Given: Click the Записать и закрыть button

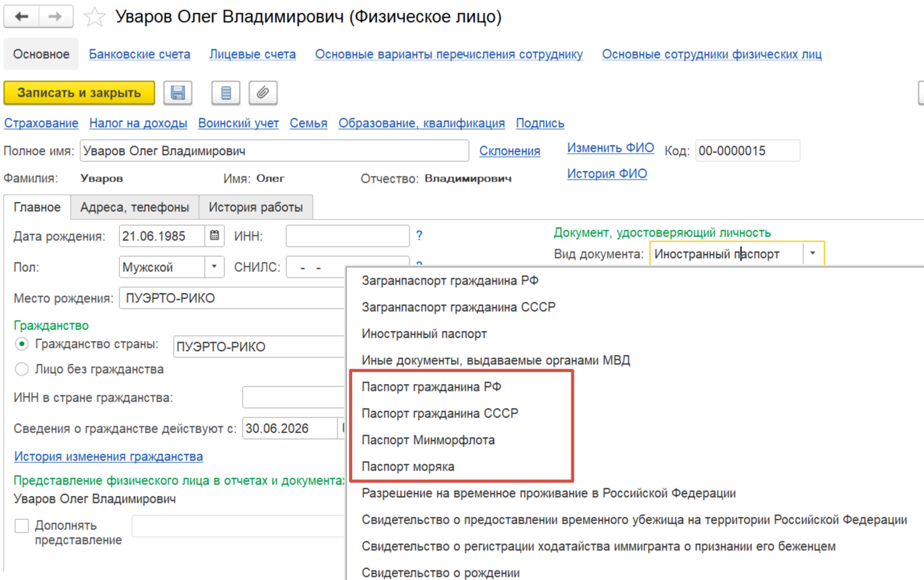Looking at the screenshot, I should pyautogui.click(x=79, y=93).
